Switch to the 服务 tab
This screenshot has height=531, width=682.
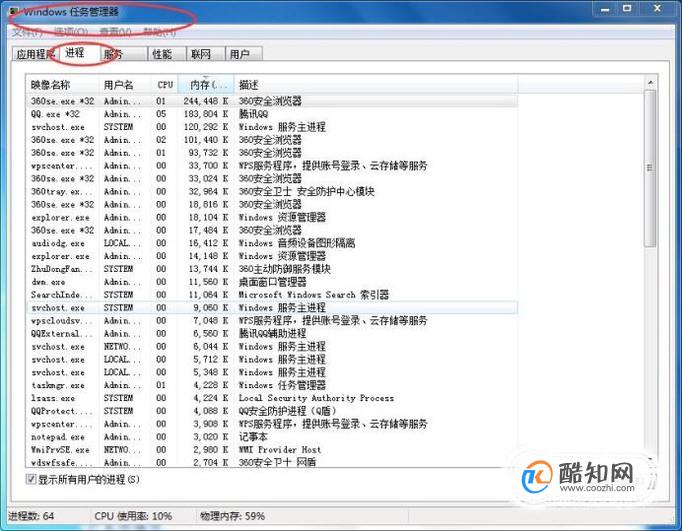tap(124, 54)
